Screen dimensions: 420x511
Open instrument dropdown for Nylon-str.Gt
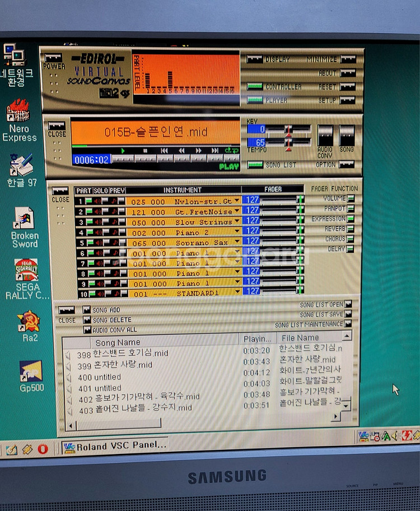tap(237, 200)
